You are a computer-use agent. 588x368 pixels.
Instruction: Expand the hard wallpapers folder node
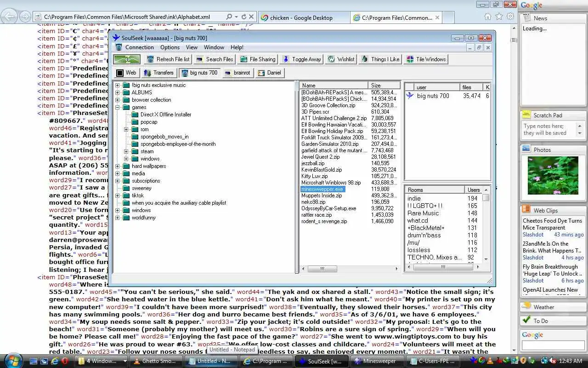coord(117,166)
